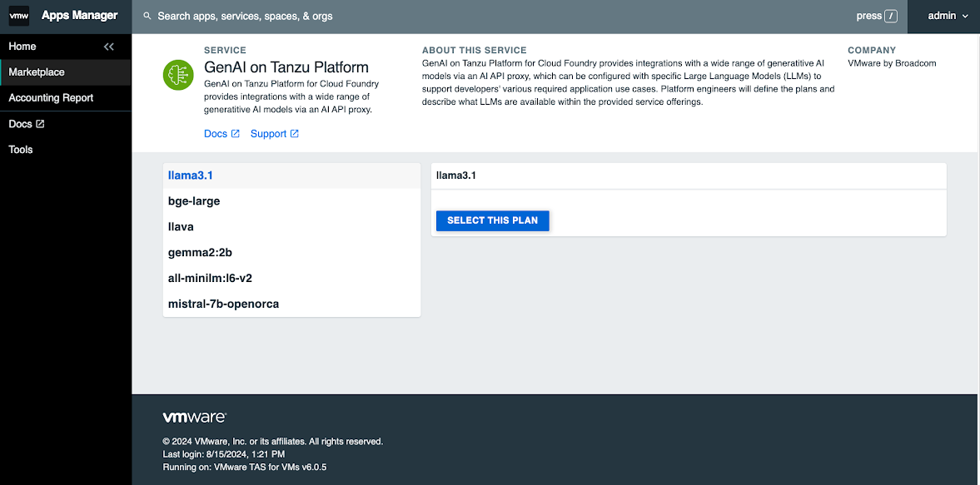Image resolution: width=980 pixels, height=485 pixels.
Task: Click the external-link icon beside Support
Action: pos(295,134)
